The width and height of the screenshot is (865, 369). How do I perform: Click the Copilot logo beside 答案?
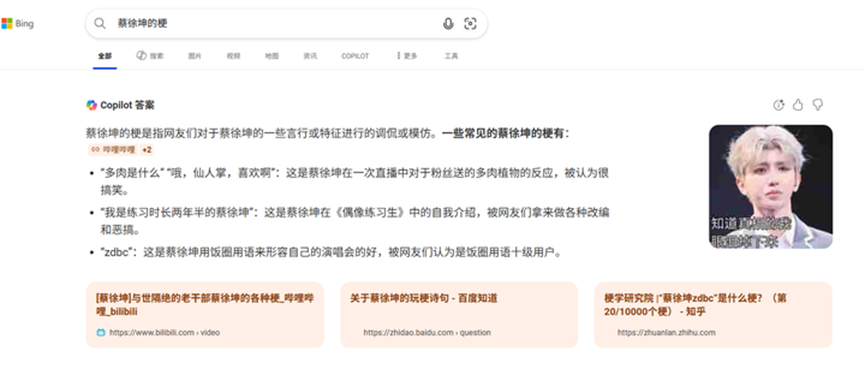(92, 105)
